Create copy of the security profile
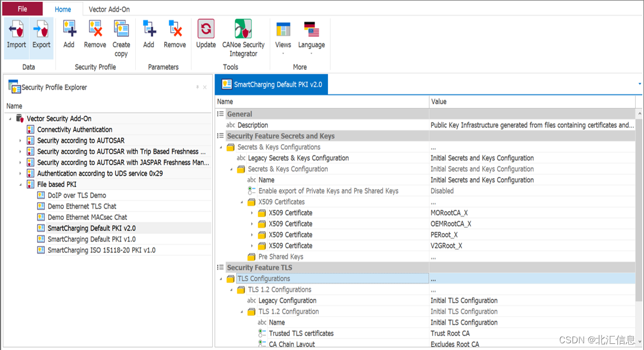The height and width of the screenshot is (350, 644). coord(121,39)
